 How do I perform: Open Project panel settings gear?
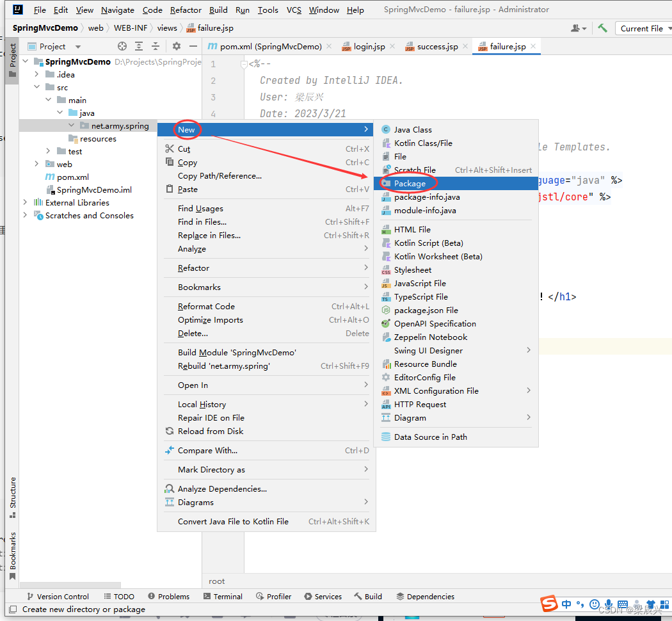click(177, 46)
